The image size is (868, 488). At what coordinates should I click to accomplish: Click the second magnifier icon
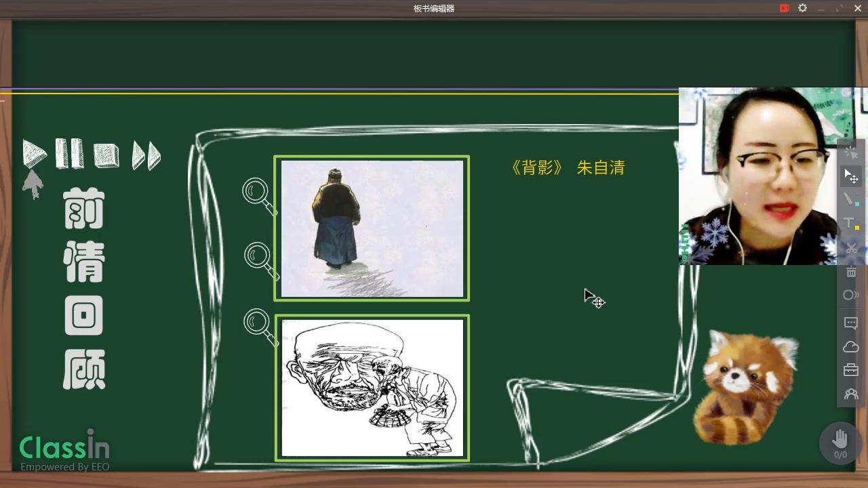click(x=260, y=260)
